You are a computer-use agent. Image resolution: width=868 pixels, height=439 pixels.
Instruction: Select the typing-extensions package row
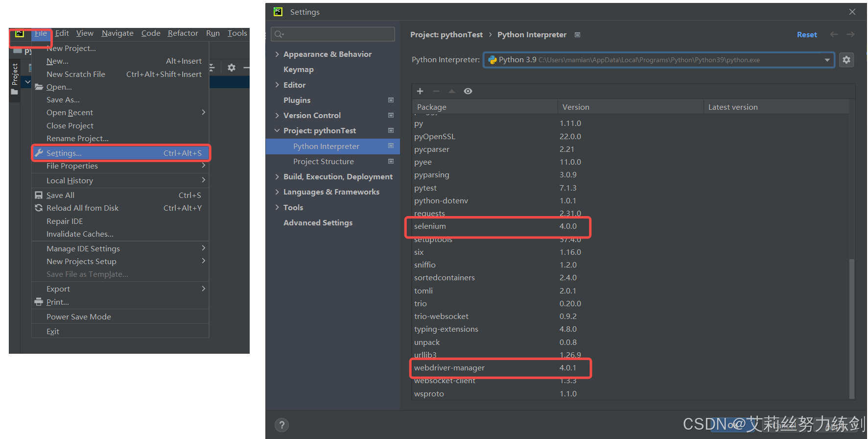(631, 329)
